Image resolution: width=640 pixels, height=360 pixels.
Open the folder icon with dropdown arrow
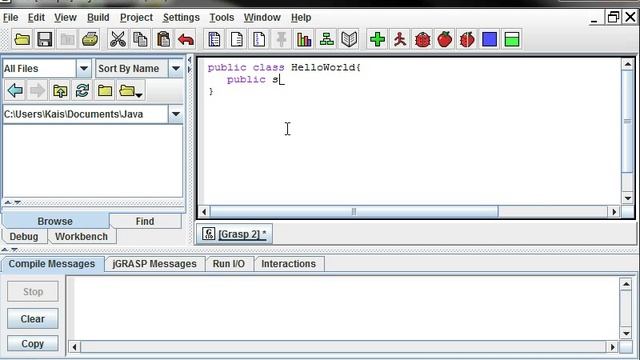[131, 90]
